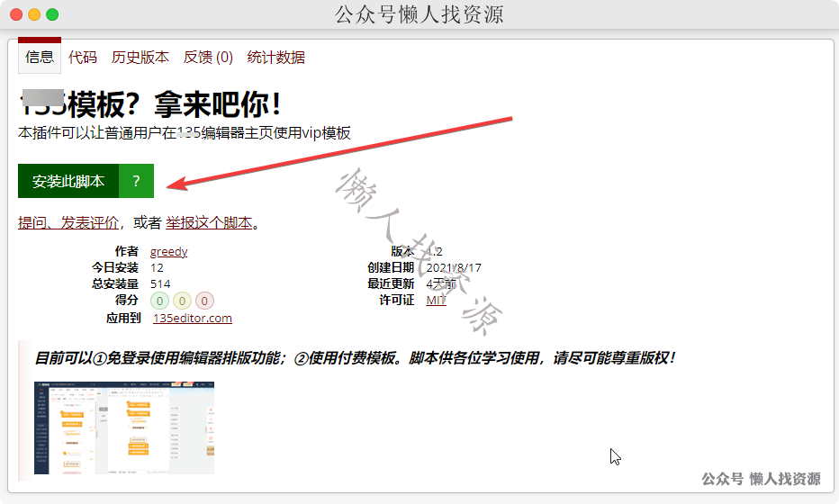
Task: Click the description line 本插件可以让普通用户
Action: (x=184, y=132)
